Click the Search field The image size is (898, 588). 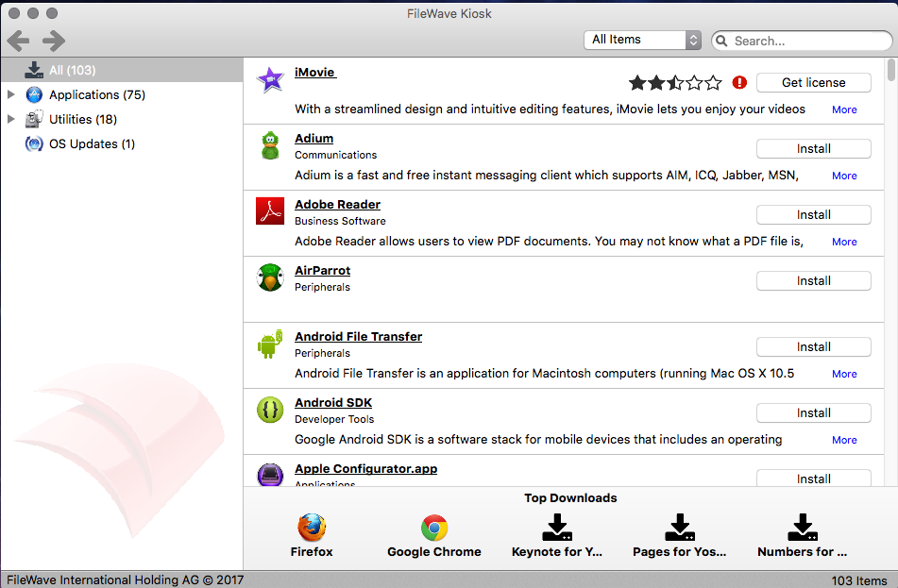pos(807,41)
